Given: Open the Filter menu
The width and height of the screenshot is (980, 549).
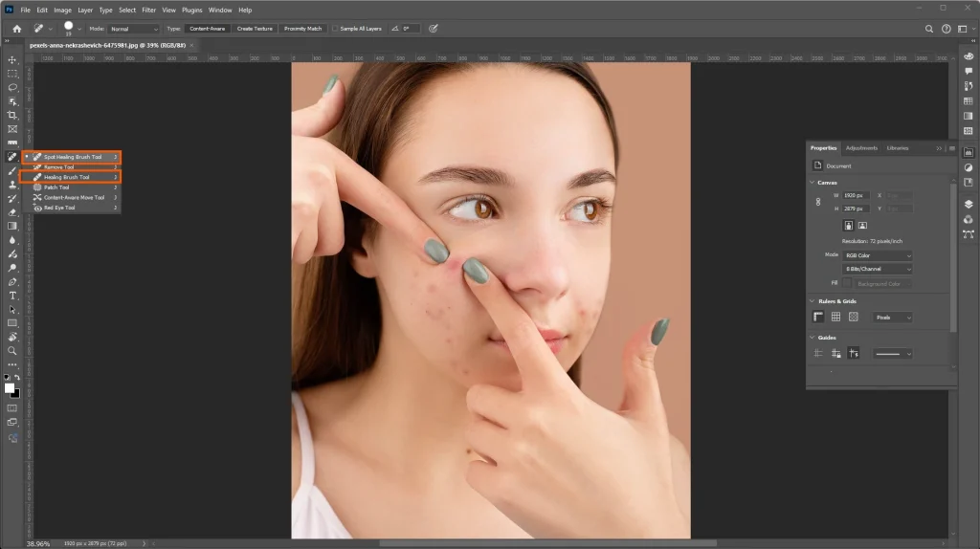Looking at the screenshot, I should click(x=148, y=10).
